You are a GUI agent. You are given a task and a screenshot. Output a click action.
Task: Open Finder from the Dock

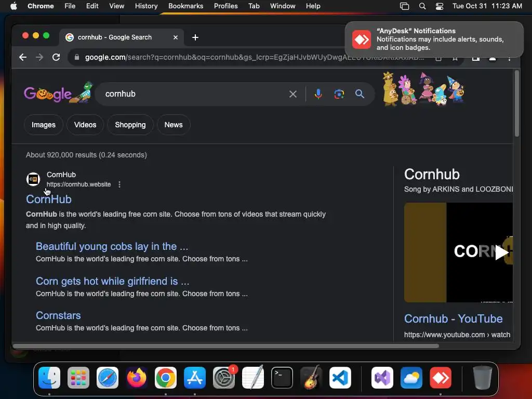[49, 378]
